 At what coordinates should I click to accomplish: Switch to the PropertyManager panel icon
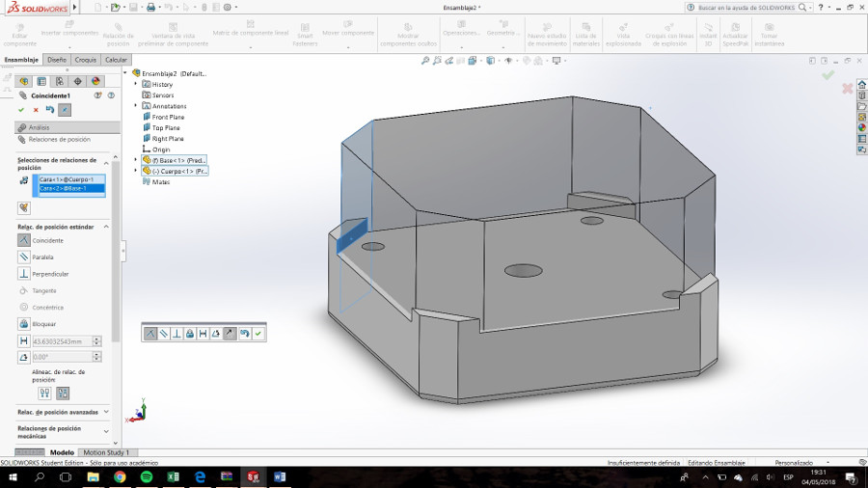pos(41,81)
